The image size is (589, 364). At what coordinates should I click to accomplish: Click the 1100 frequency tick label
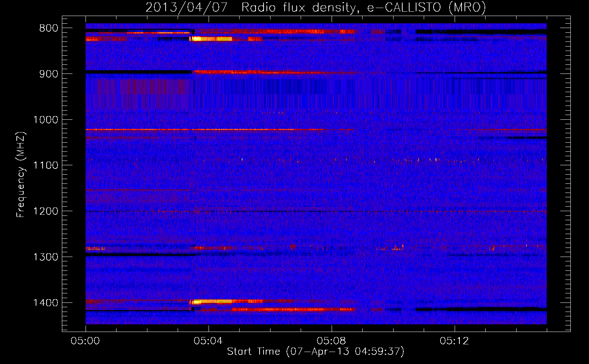click(46, 166)
